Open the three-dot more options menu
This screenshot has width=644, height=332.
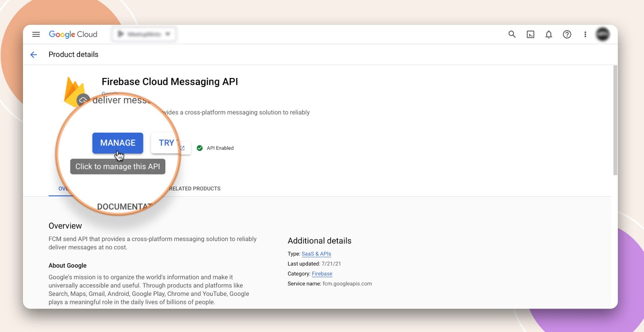585,35
